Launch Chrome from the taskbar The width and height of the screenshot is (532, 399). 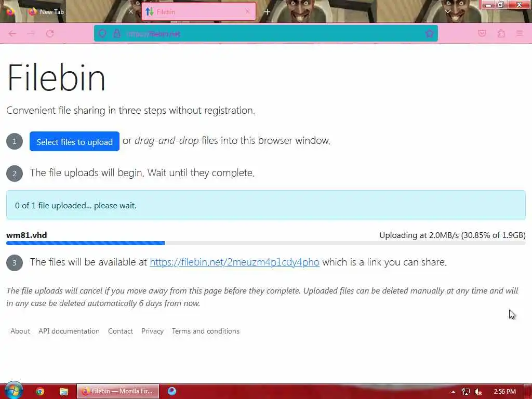[x=40, y=391]
